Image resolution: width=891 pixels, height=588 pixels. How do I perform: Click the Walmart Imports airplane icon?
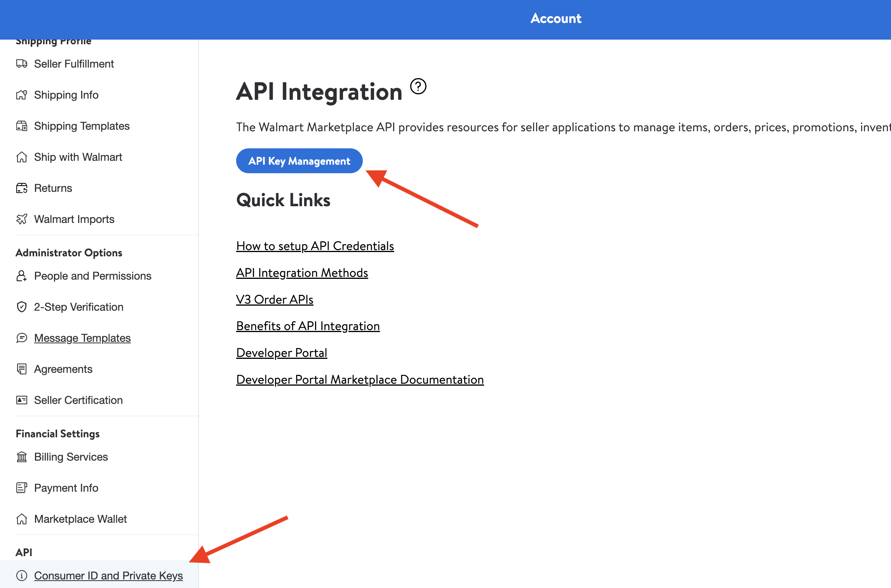coord(22,219)
